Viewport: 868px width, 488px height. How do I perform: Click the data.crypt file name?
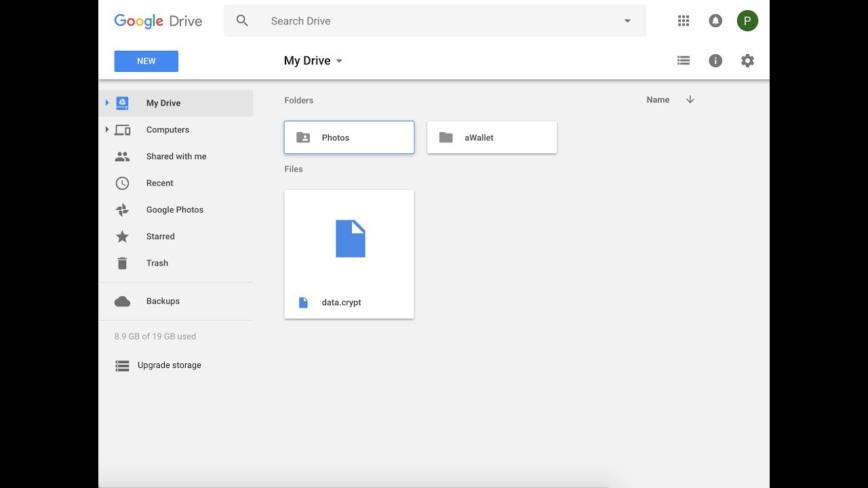point(341,302)
